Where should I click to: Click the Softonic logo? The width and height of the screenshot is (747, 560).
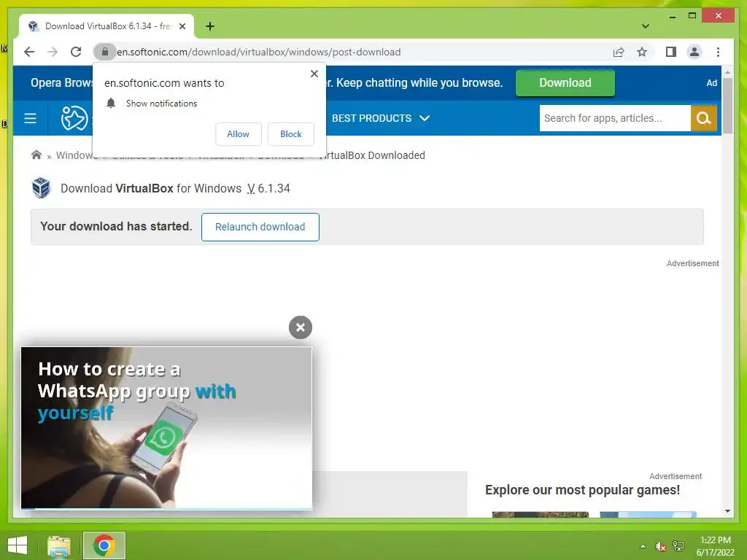(74, 118)
